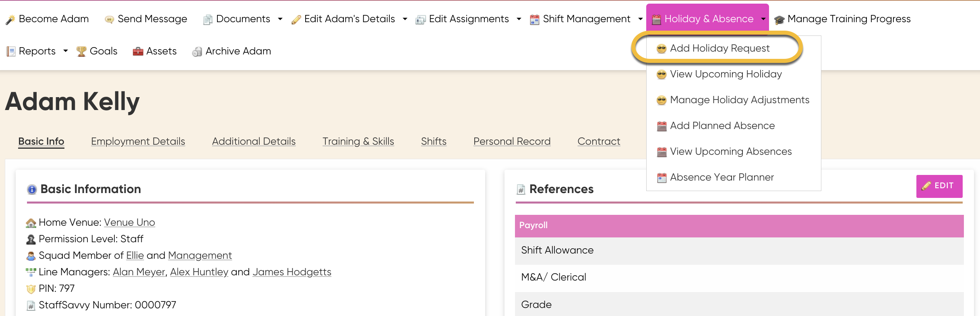The width and height of the screenshot is (980, 316).
Task: Open the Reports dropdown arrow
Action: pyautogui.click(x=66, y=51)
